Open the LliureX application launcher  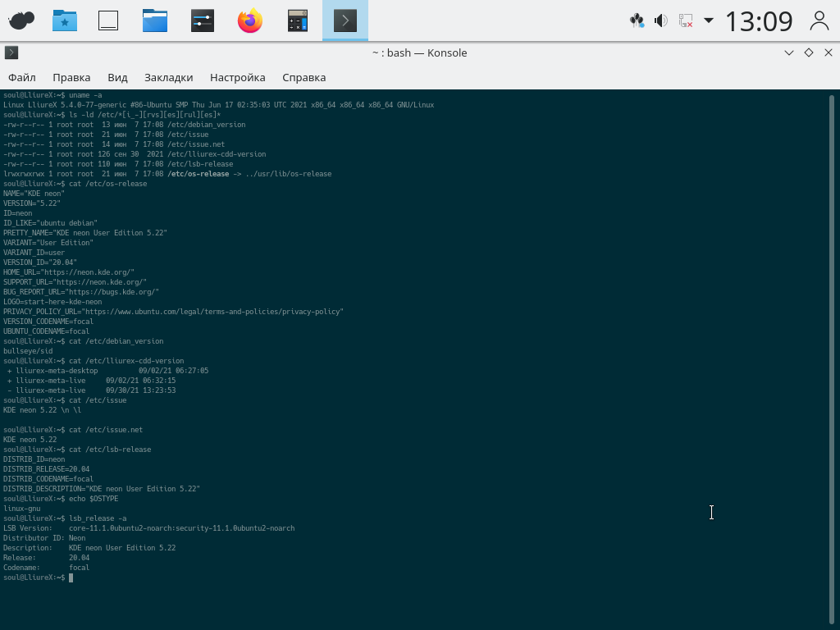(x=21, y=21)
